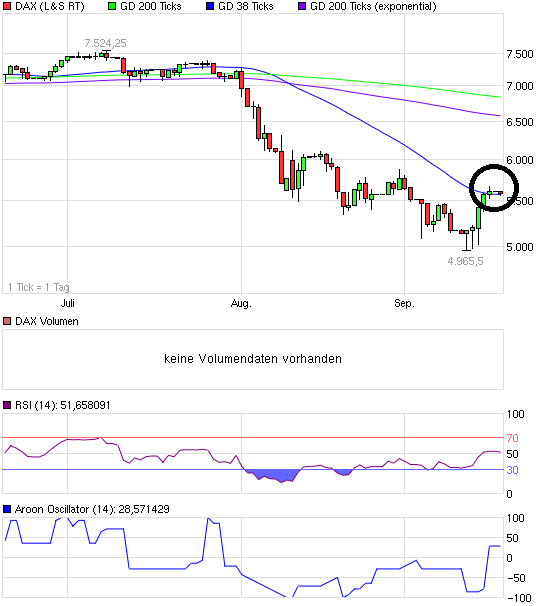The image size is (545, 606).
Task: Click the 6.000 price axis label
Action: pos(520,160)
